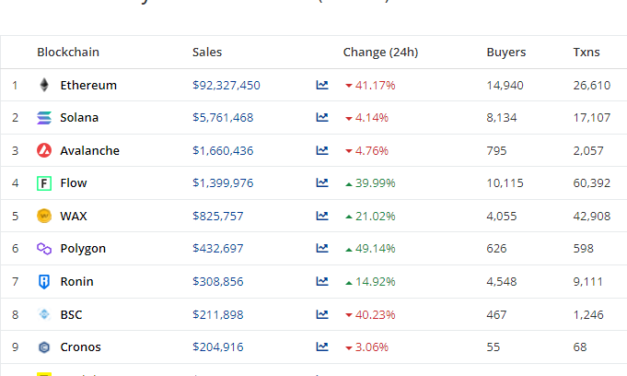Click BSC sales value $211,898
Screen dimensions: 627x376
218,315
